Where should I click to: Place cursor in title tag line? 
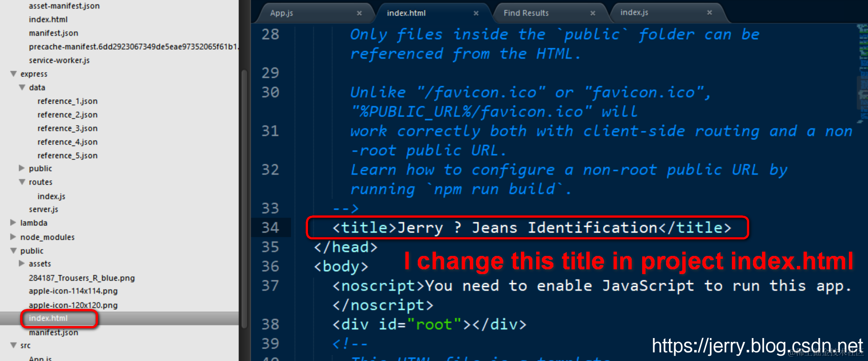pos(532,228)
